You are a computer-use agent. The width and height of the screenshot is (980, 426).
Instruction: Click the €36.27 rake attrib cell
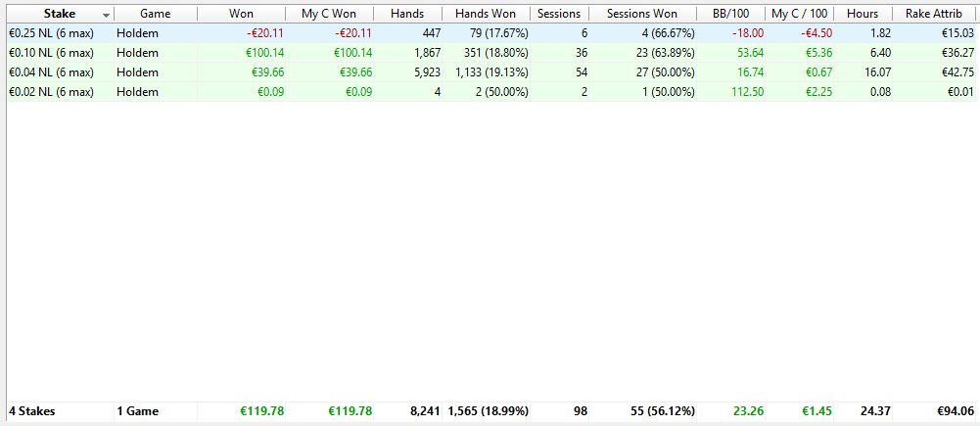tap(957, 53)
